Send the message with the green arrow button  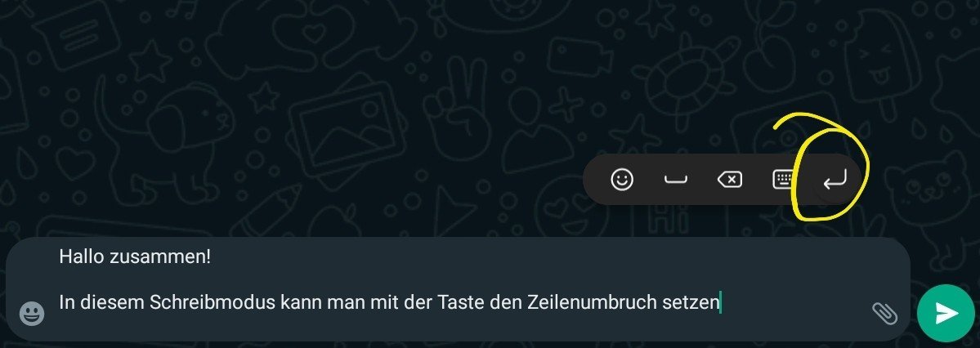[946, 313]
